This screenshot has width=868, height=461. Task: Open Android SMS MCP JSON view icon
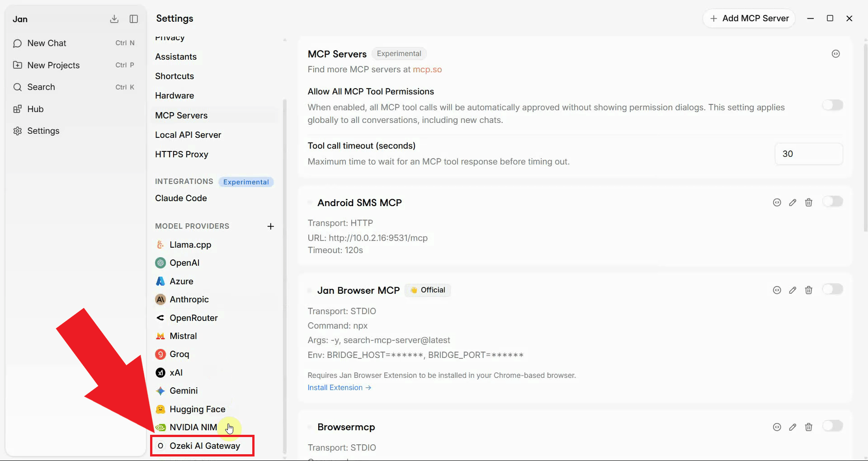[777, 202]
